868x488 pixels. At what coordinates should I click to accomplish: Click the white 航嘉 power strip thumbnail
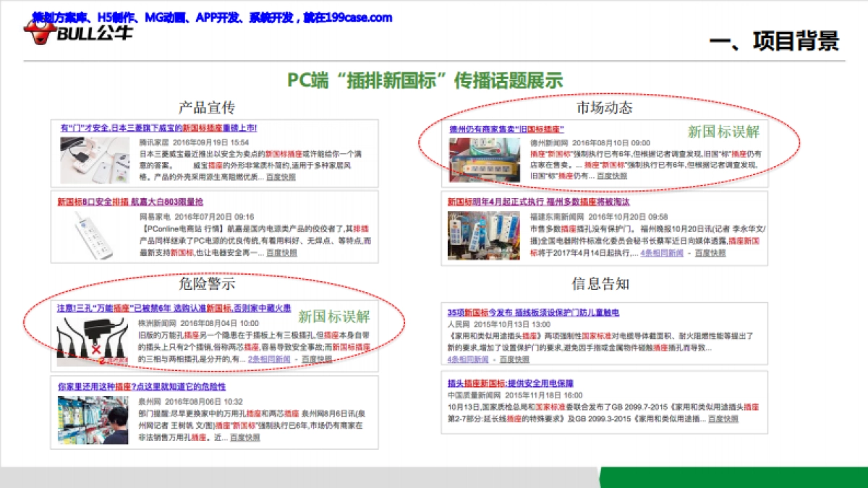(x=96, y=233)
